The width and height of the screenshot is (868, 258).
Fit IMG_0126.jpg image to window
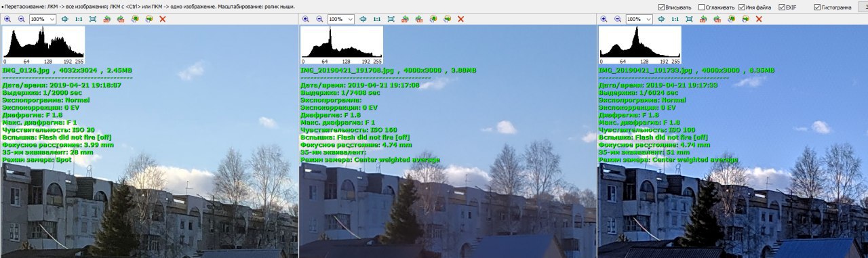[92, 19]
